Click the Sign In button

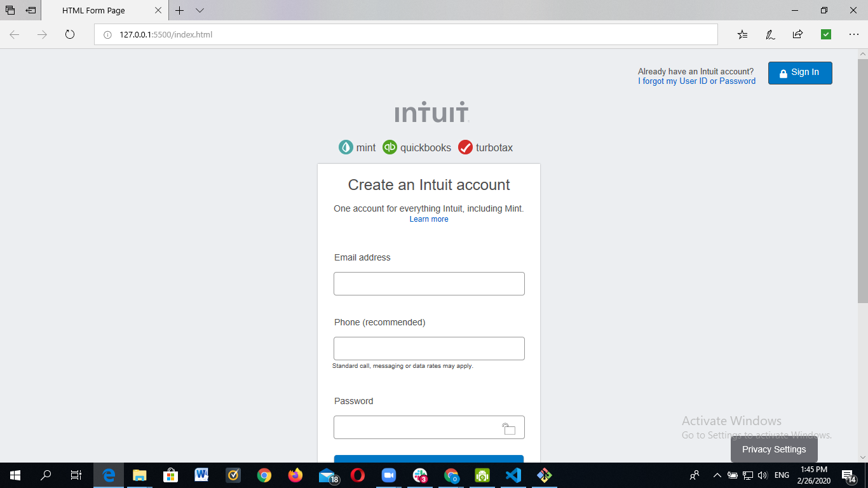800,72
